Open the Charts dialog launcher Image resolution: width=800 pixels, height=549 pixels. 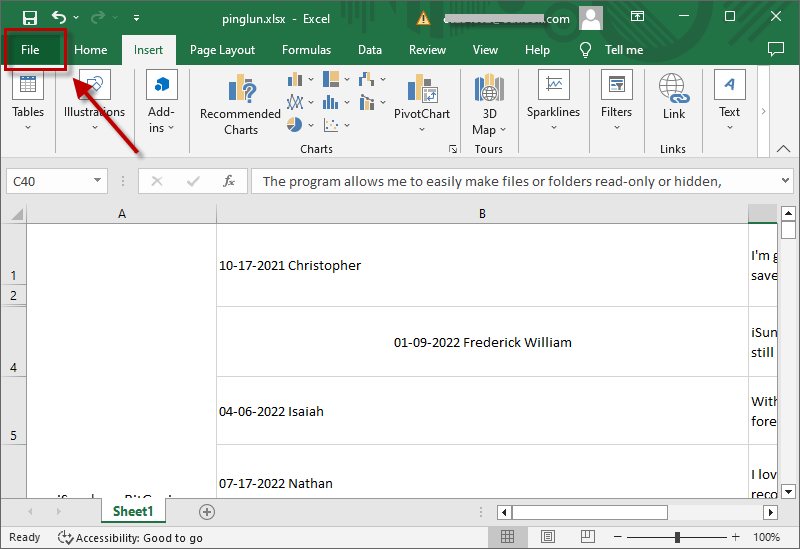(453, 149)
